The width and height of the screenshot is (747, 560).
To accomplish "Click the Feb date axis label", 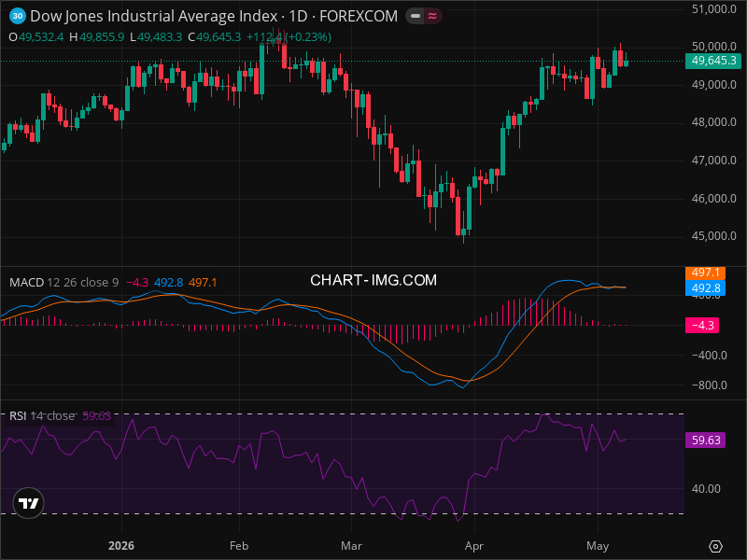I will point(239,546).
